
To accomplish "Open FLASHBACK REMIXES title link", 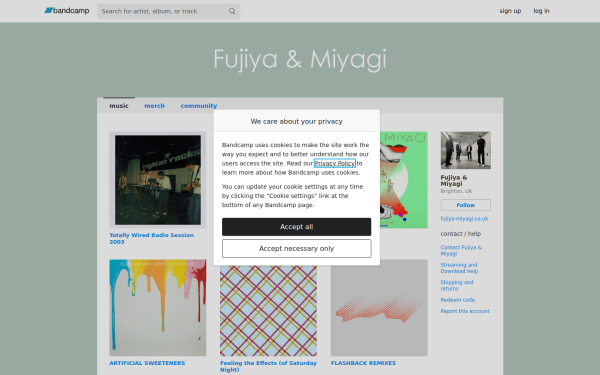I will coord(363,363).
